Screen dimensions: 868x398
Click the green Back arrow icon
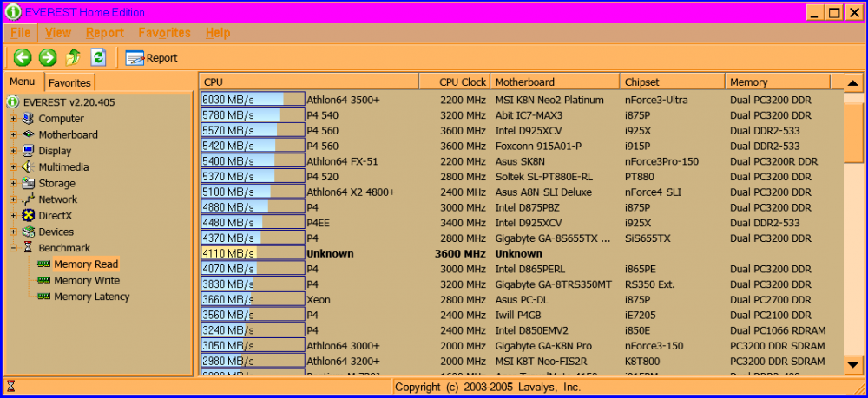23,57
